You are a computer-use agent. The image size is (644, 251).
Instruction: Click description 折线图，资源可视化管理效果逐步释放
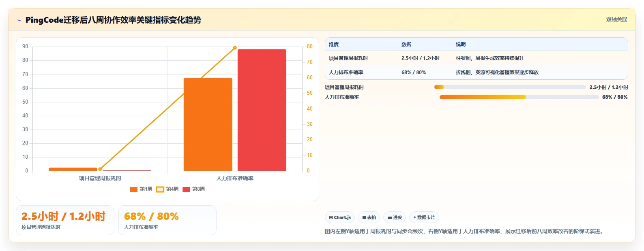point(497,72)
